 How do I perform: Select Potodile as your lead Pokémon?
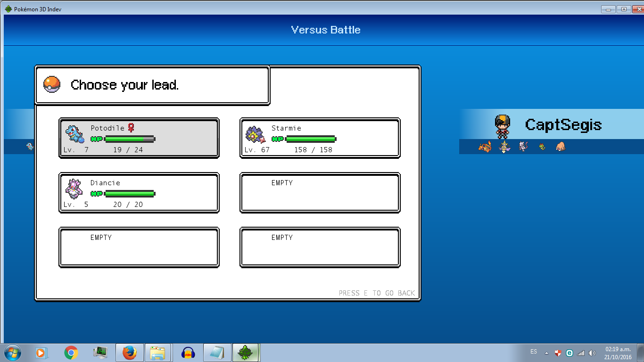[x=139, y=138]
